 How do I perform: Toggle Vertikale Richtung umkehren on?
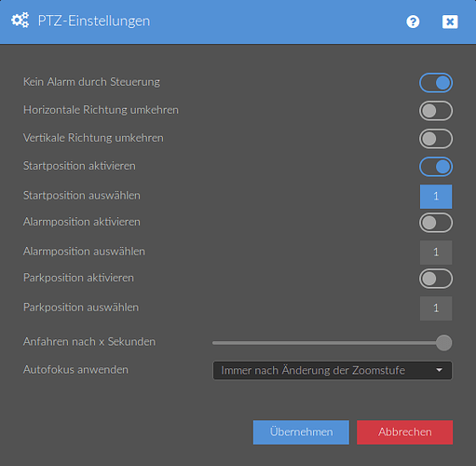coord(436,139)
